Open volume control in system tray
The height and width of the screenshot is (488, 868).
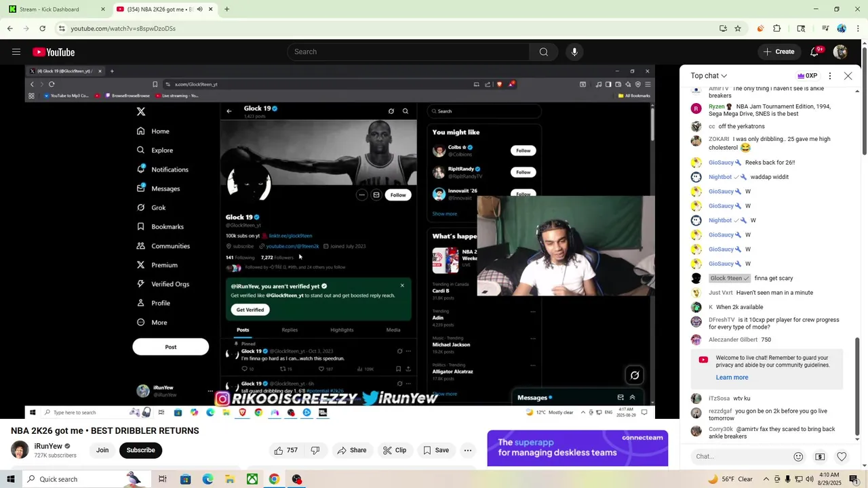[x=808, y=479]
